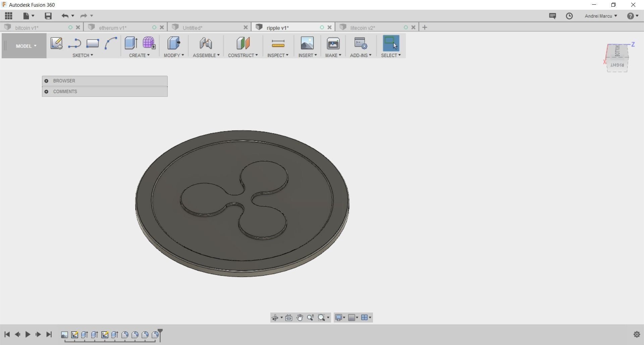Open the ASSEMBLE dropdown menu
This screenshot has height=345, width=644.
pyautogui.click(x=206, y=55)
